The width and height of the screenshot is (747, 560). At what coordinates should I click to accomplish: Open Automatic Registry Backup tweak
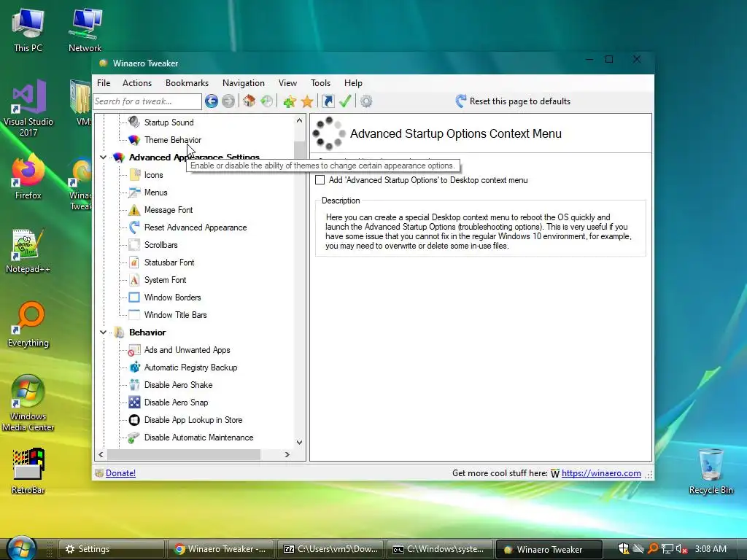pyautogui.click(x=190, y=367)
